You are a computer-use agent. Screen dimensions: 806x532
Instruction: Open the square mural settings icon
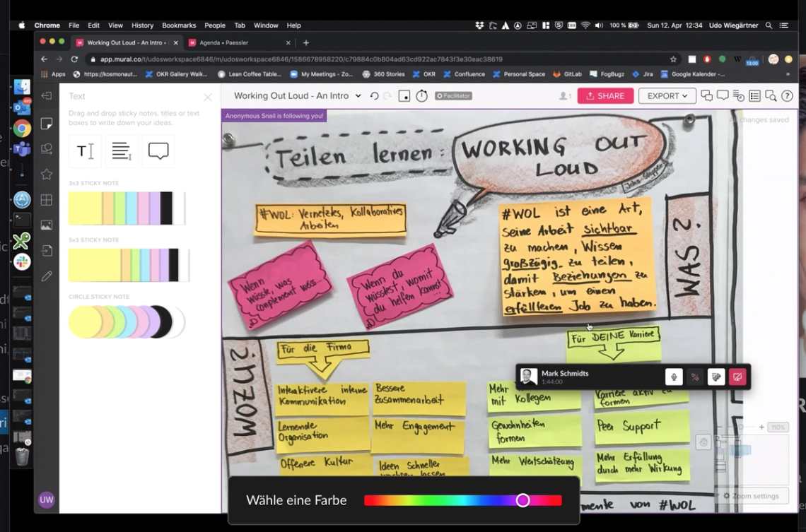click(x=404, y=96)
